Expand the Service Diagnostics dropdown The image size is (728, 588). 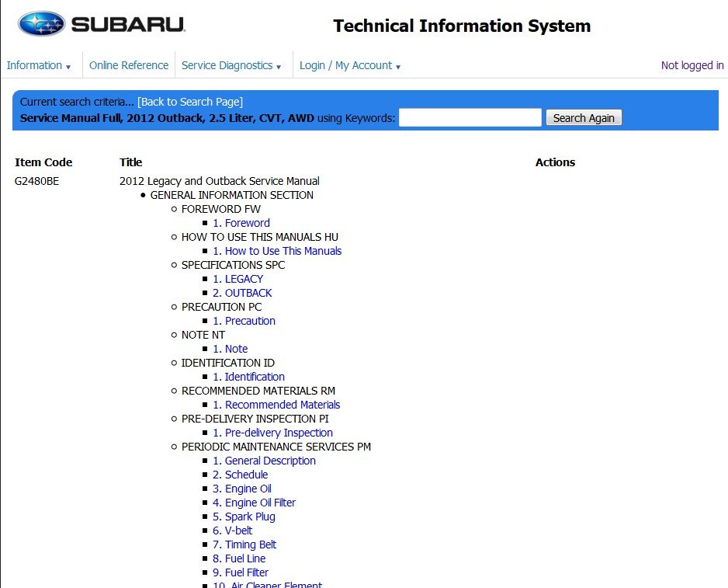(x=231, y=65)
